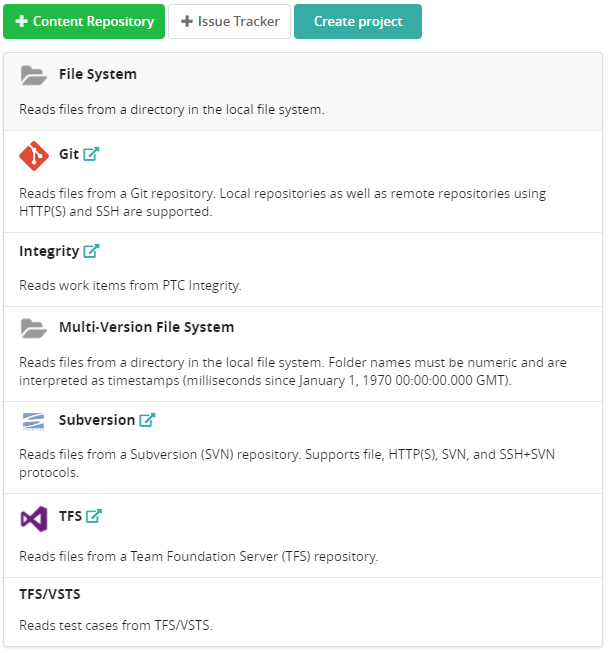
Task: Choose the TFS/VSTS test cases entry
Action: (50, 594)
